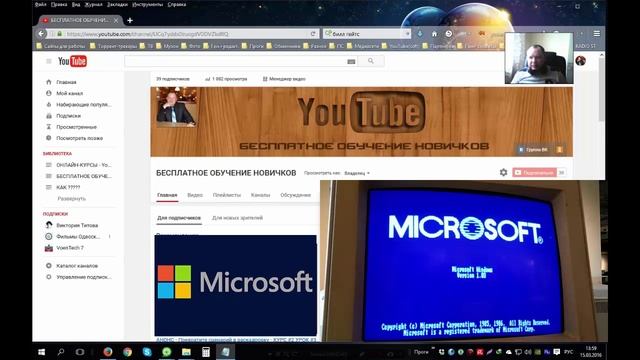Expand library list with Развернуть
This screenshot has width=640, height=360.
(x=71, y=199)
